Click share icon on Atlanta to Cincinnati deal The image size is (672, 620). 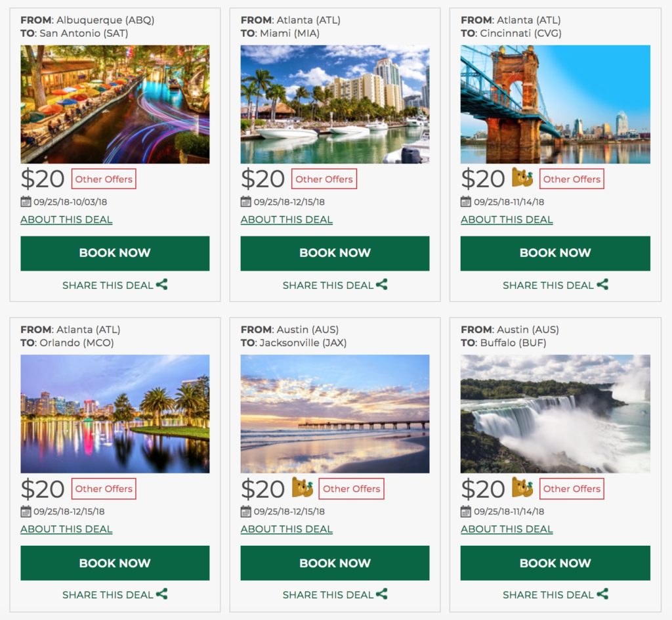(602, 284)
